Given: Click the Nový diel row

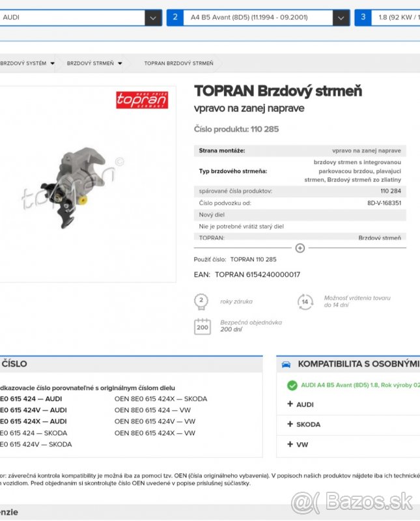Looking at the screenshot, I should click(300, 215).
